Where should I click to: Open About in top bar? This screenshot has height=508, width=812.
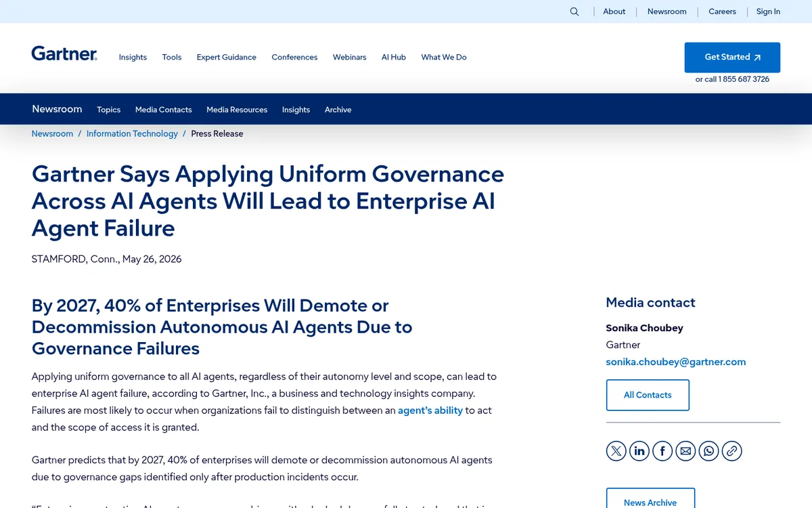[614, 12]
